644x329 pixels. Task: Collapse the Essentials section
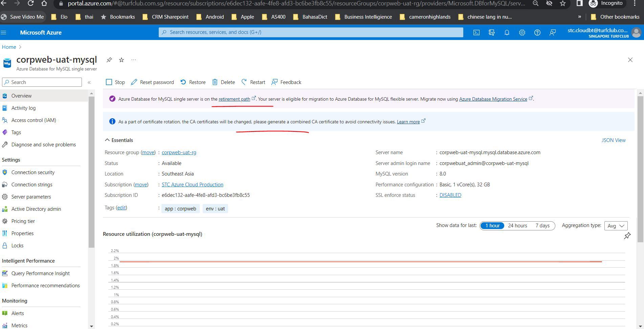coord(107,140)
